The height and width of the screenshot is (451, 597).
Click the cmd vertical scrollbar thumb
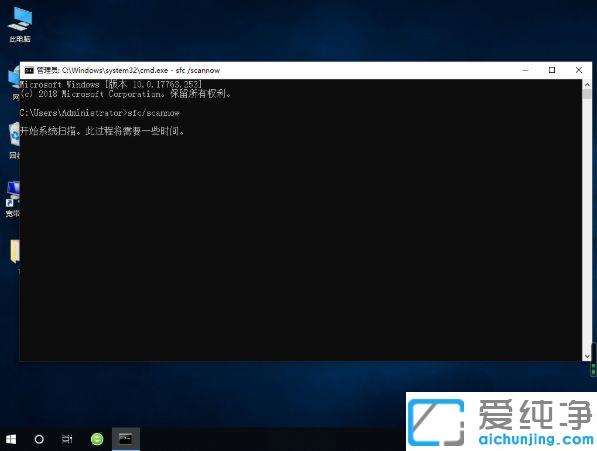pyautogui.click(x=587, y=94)
